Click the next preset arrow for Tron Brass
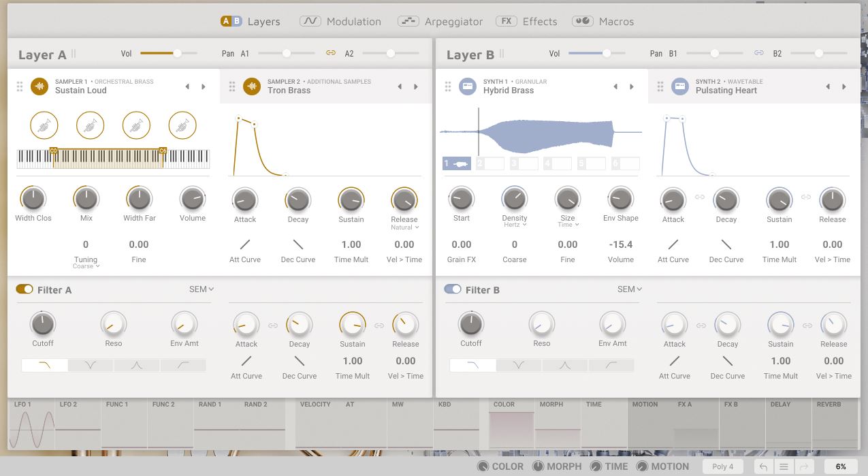The image size is (868, 476). click(416, 86)
